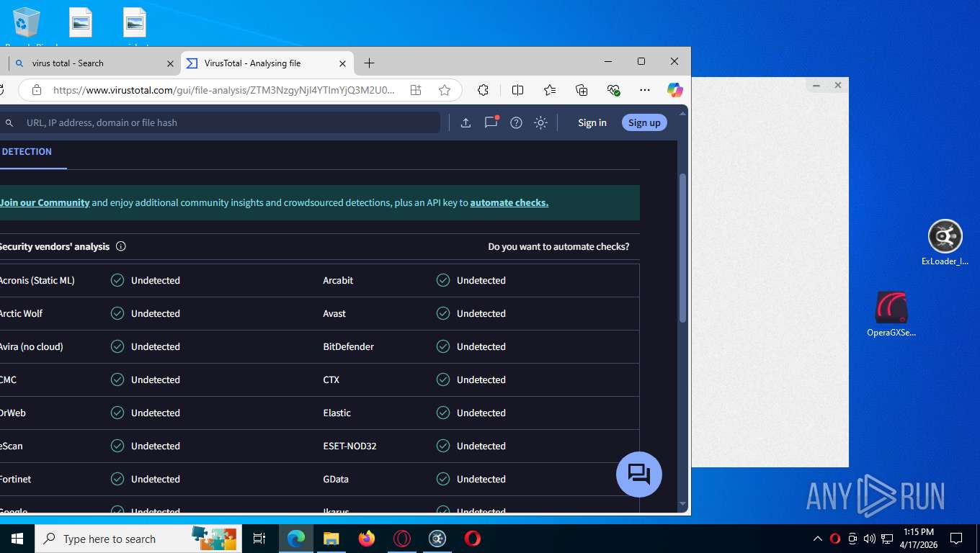Viewport: 980px width, 553px height.
Task: Close the background installer window
Action: coord(837,86)
